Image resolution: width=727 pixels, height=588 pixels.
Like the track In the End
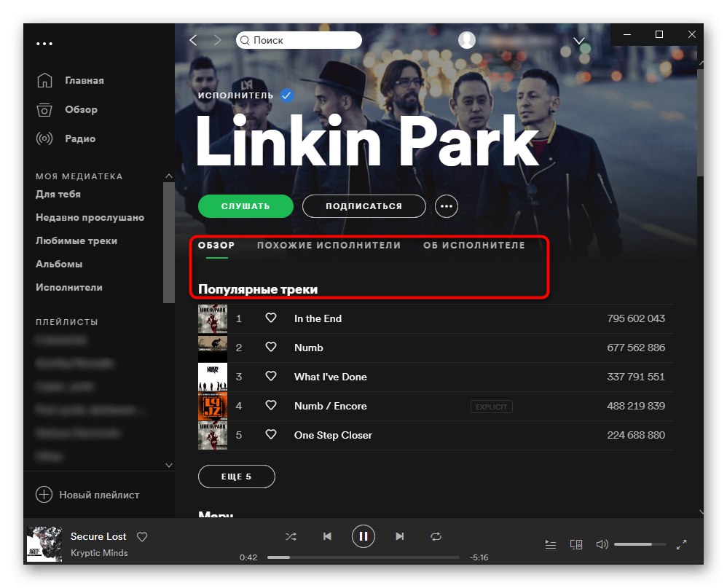(271, 318)
